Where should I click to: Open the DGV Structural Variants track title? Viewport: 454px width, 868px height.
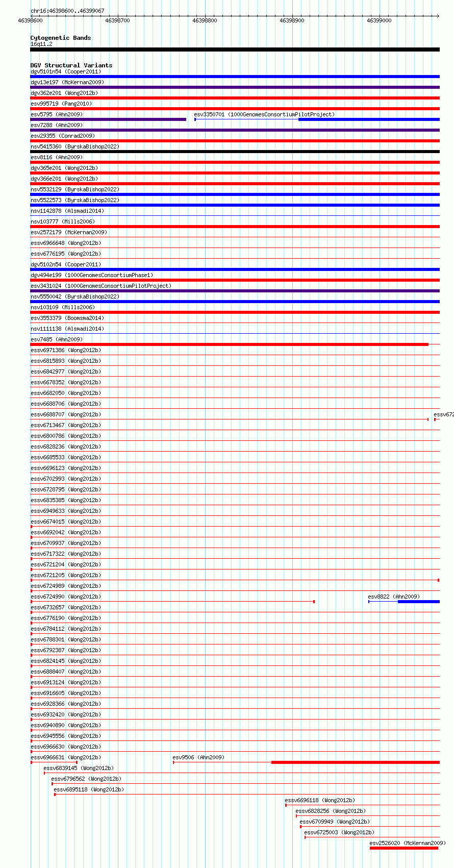coord(71,65)
